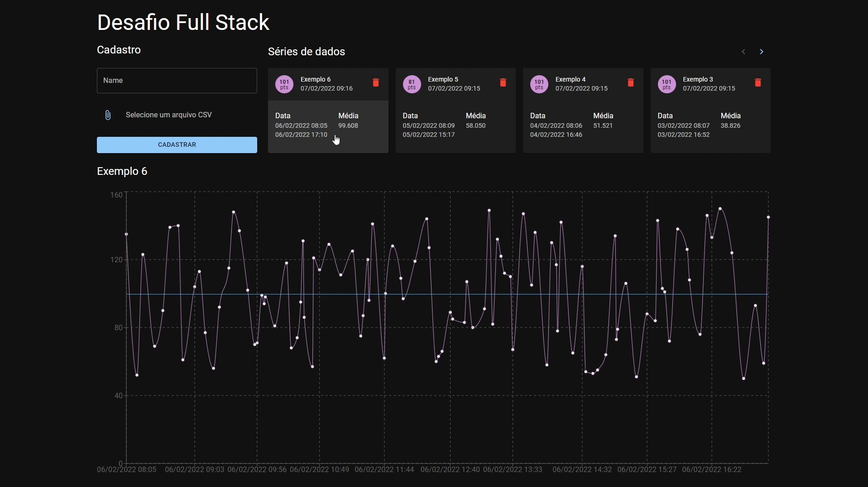Image resolution: width=868 pixels, height=487 pixels.
Task: Delete the Exemplo 6 data series
Action: tap(376, 82)
